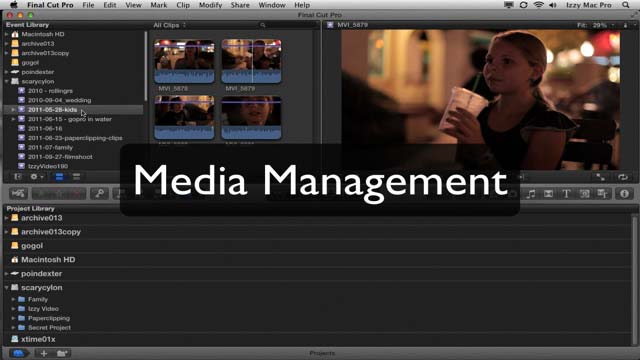
Task: Select gogol in Project Library
Action: 32,246
